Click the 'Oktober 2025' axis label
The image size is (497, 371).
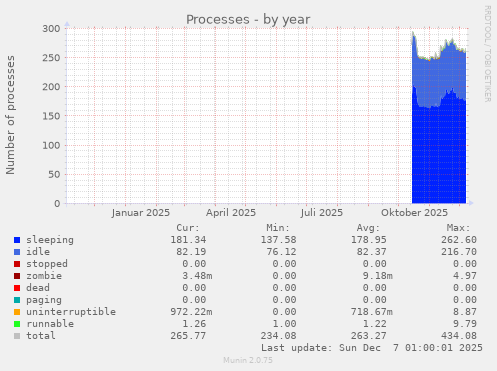[414, 213]
